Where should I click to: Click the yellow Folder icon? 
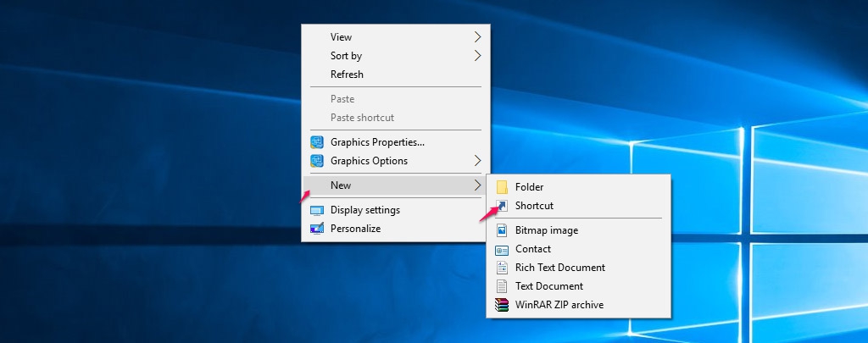coord(502,187)
